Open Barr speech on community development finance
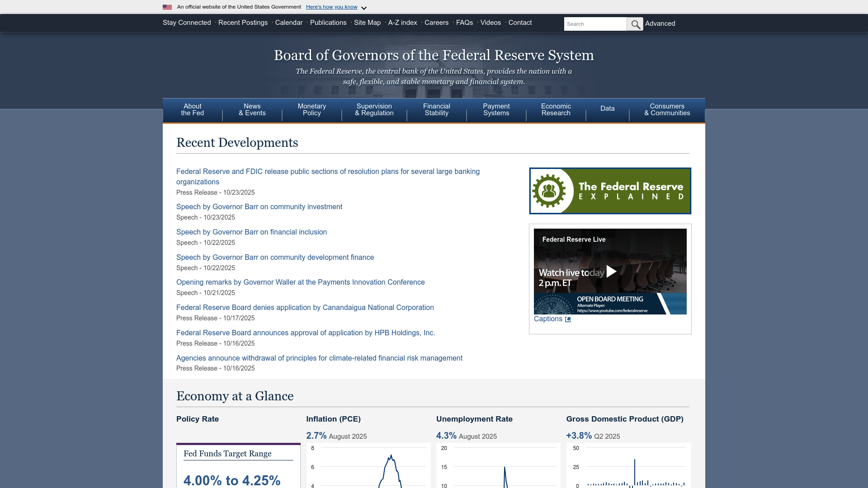The height and width of the screenshot is (488, 868). tap(275, 258)
